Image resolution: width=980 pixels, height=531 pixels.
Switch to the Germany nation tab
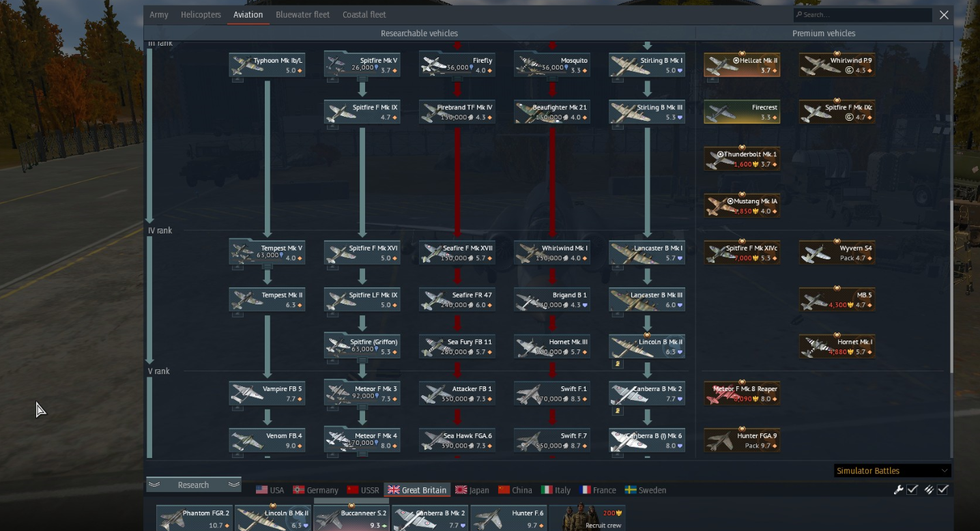click(315, 490)
